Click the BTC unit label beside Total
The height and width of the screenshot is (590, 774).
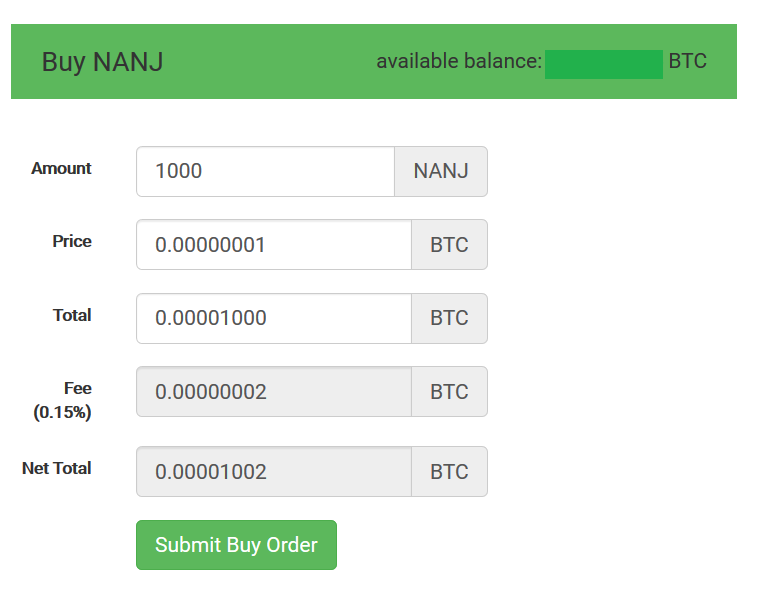coord(449,318)
